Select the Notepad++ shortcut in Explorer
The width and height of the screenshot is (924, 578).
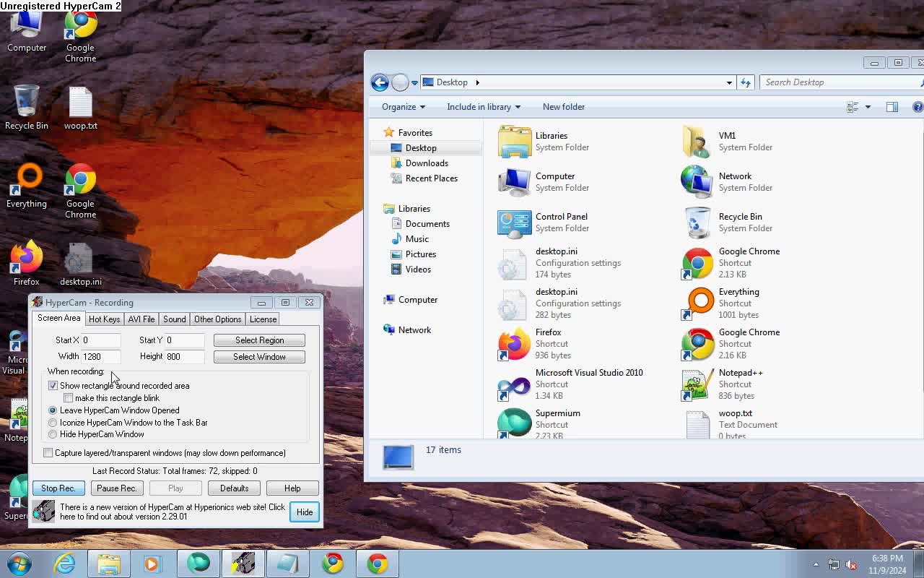click(x=723, y=384)
